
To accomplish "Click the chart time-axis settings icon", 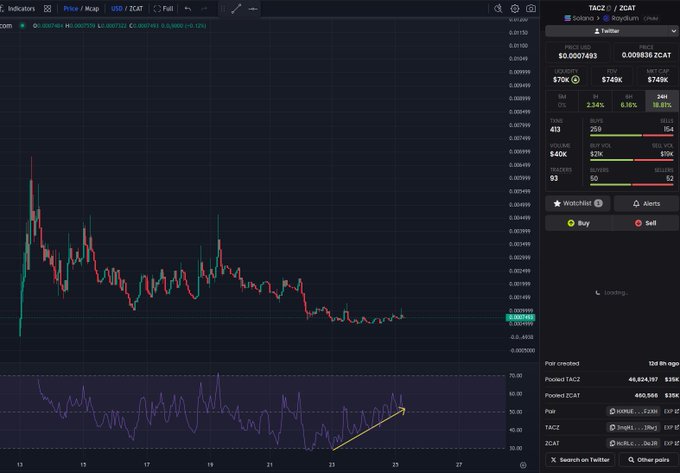I will [x=523, y=465].
